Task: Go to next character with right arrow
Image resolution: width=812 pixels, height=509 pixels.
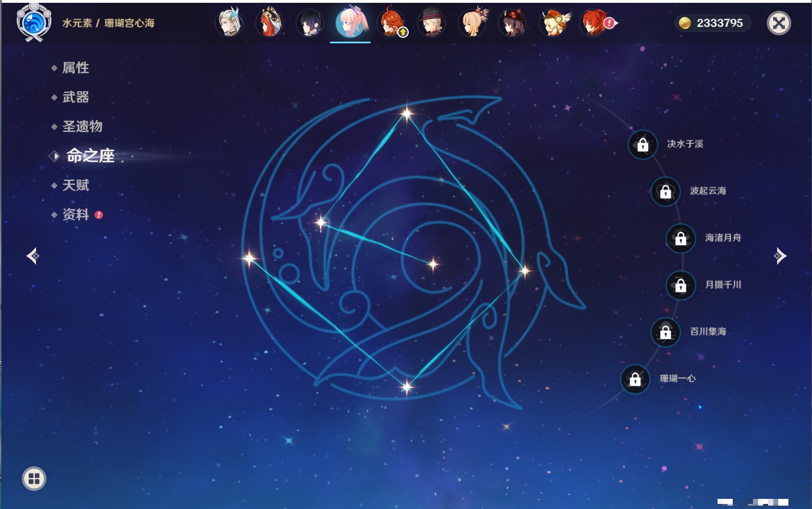Action: click(x=780, y=256)
